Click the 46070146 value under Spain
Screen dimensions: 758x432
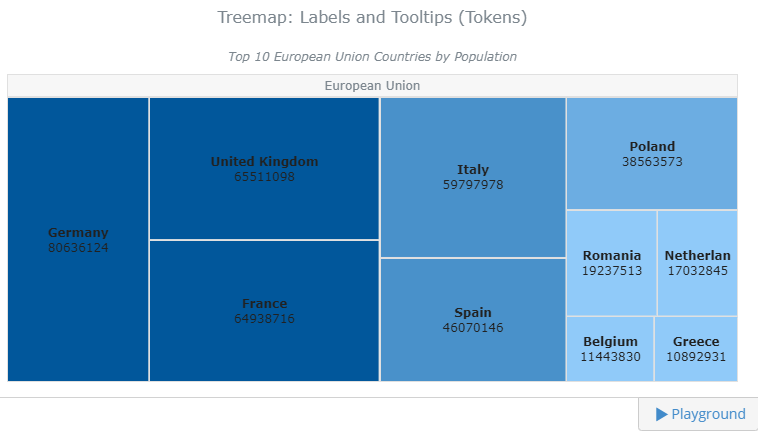pyautogui.click(x=473, y=328)
